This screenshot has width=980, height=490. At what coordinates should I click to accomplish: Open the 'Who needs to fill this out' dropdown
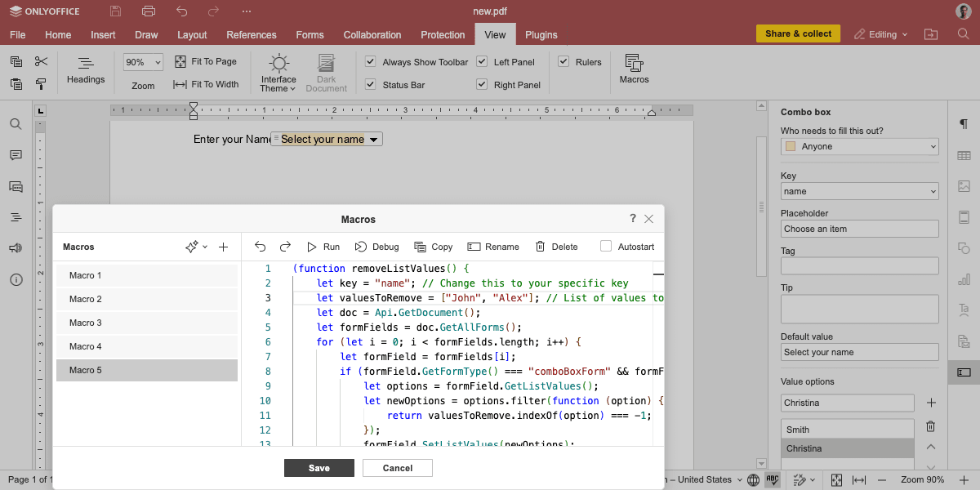860,146
